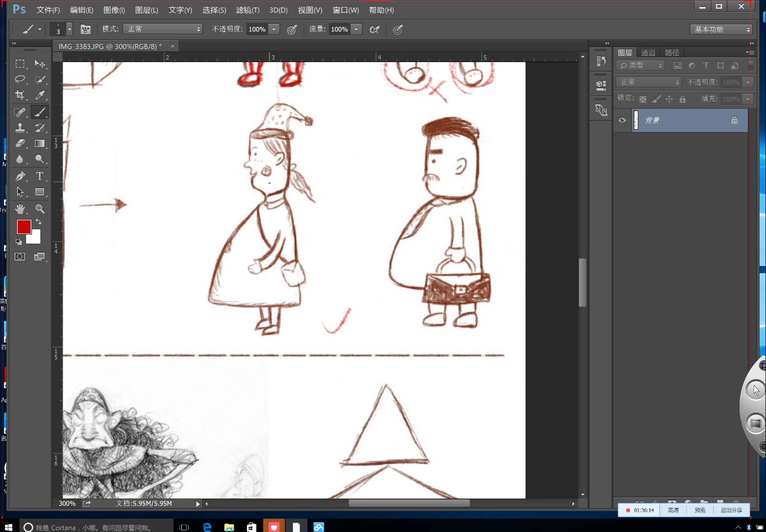
Task: Select the Rectangular Marquee tool
Action: pyautogui.click(x=20, y=64)
